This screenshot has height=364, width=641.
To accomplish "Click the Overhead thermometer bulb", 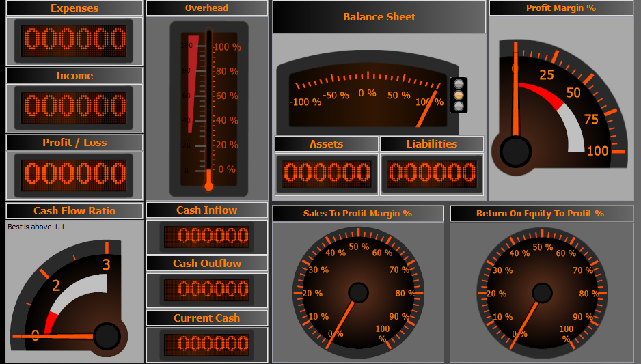I will [208, 186].
